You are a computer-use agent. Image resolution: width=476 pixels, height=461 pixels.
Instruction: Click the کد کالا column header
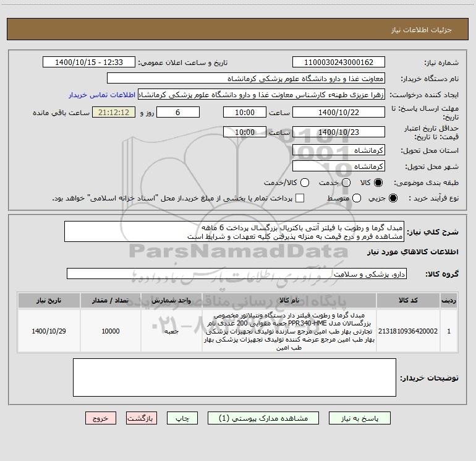(x=408, y=301)
